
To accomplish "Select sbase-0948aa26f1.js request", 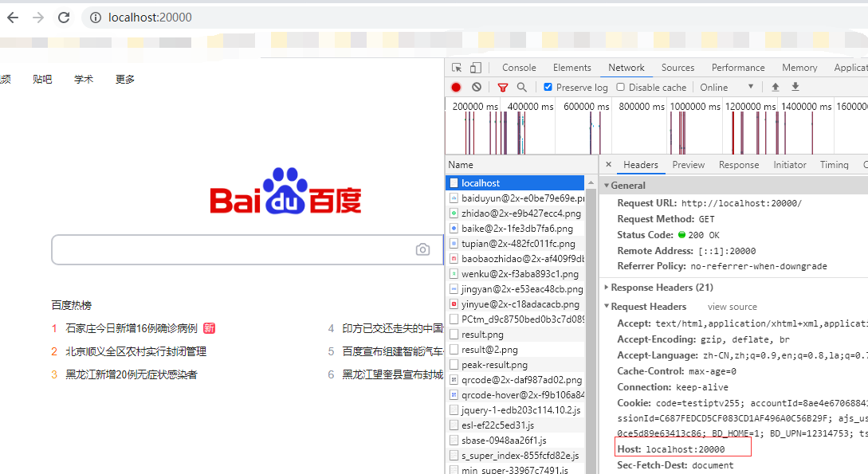I will pos(515,441).
